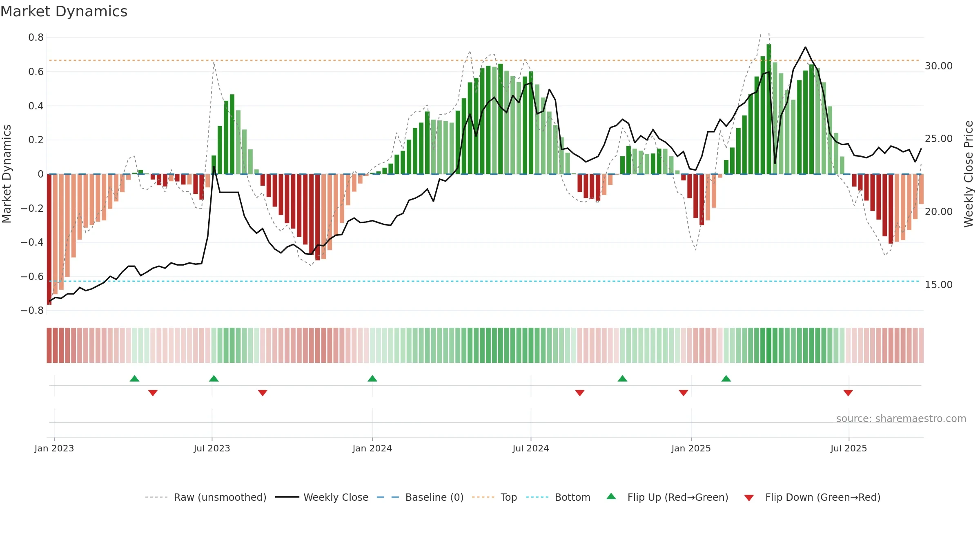Click the 20.00 price axis label
This screenshot has width=980, height=551.
939,212
